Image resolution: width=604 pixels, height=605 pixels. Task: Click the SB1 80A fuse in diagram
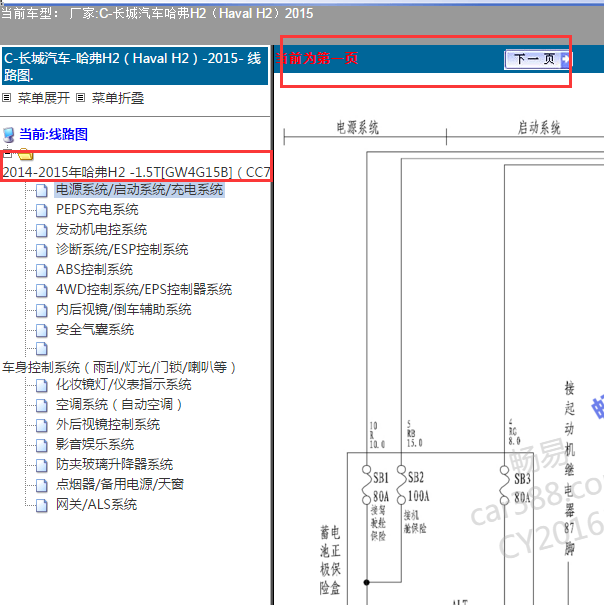tap(376, 487)
